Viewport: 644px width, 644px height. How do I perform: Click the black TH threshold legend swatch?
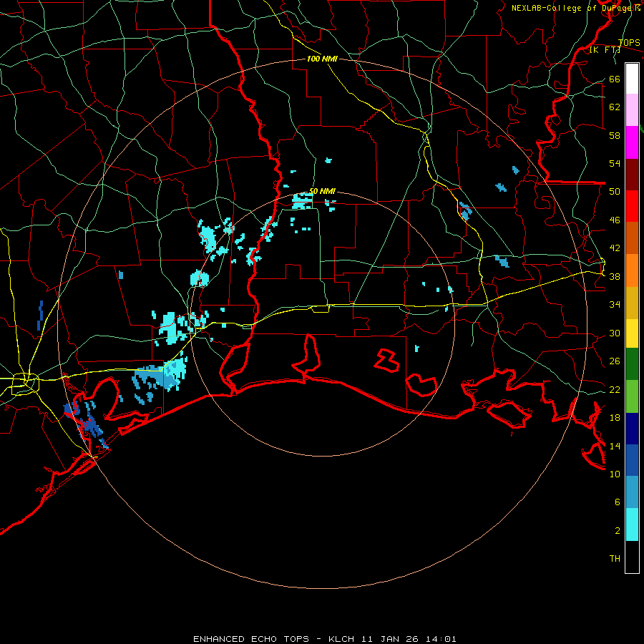point(632,557)
